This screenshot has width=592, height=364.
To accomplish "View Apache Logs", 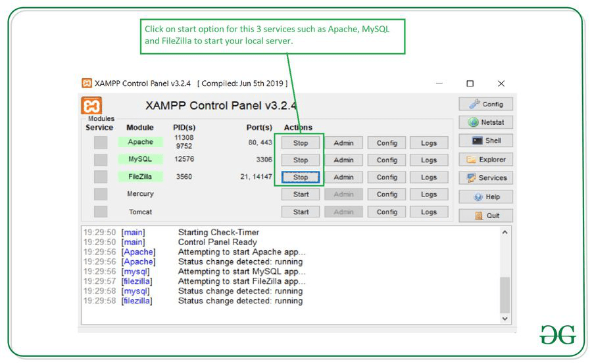I will click(x=429, y=143).
